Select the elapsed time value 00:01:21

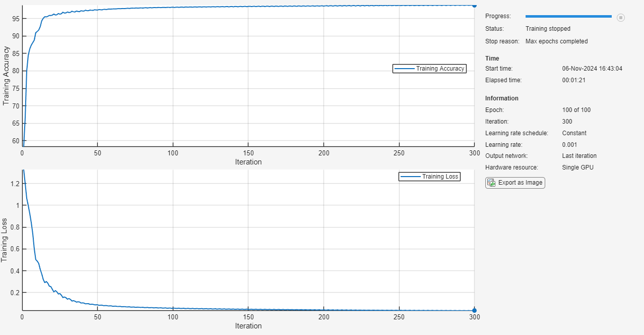573,80
